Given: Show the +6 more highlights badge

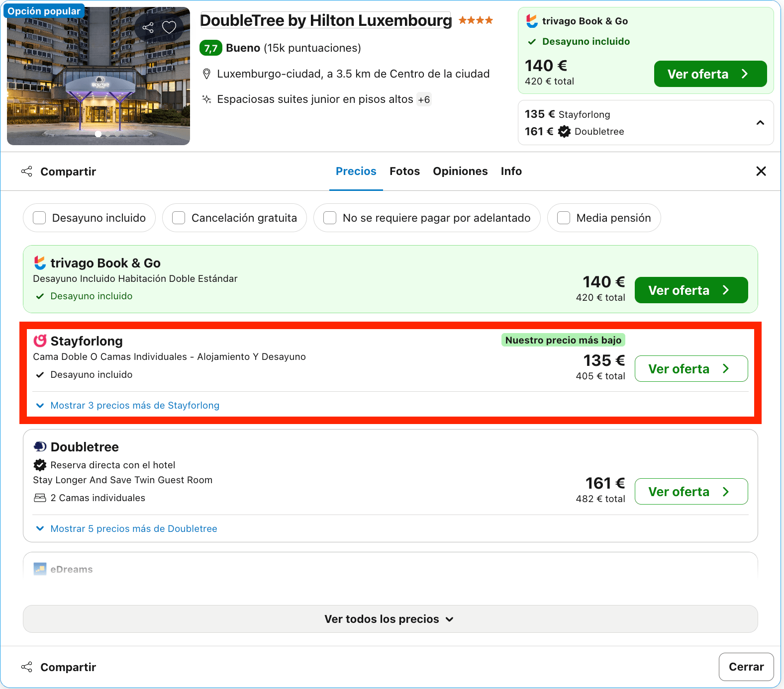Looking at the screenshot, I should [424, 100].
